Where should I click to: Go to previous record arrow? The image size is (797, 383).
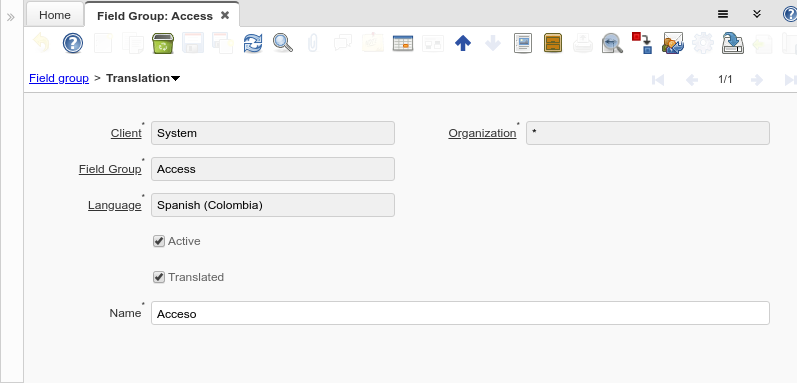(692, 80)
